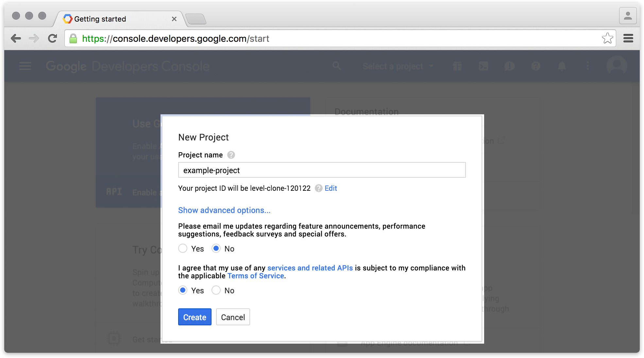Click the Cancel button

pos(233,317)
